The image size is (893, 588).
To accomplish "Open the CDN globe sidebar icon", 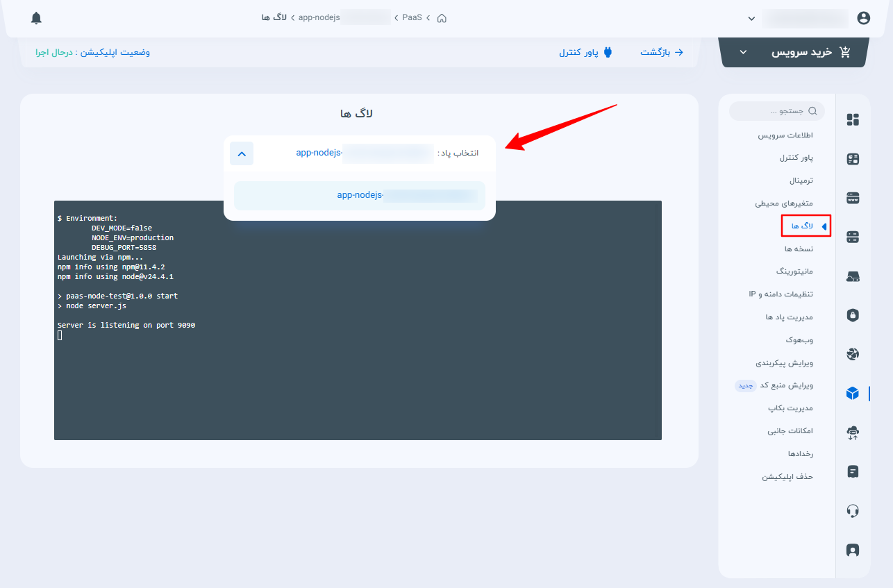I will (x=853, y=354).
